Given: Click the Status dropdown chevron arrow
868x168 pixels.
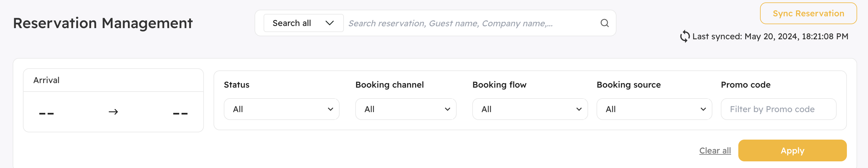Looking at the screenshot, I should (330, 109).
